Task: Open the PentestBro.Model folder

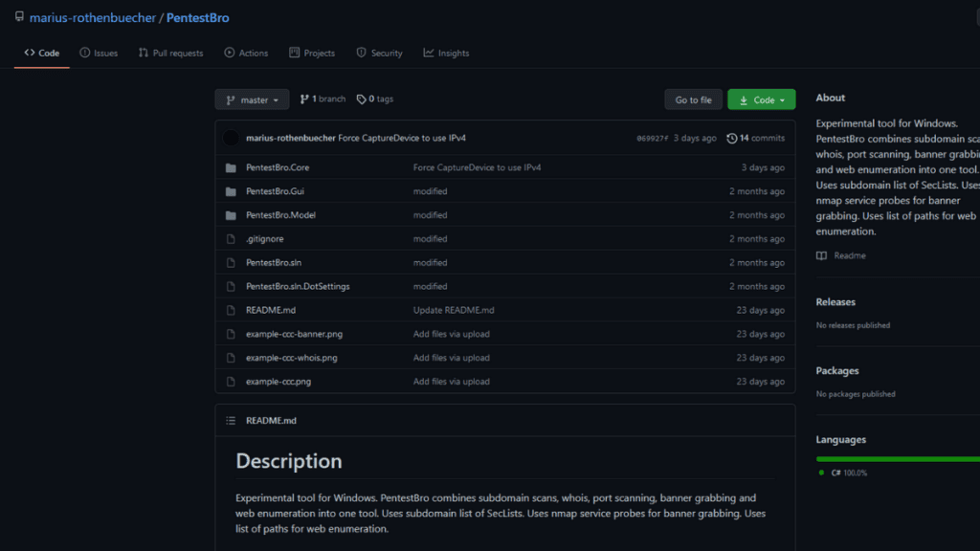Action: 280,215
